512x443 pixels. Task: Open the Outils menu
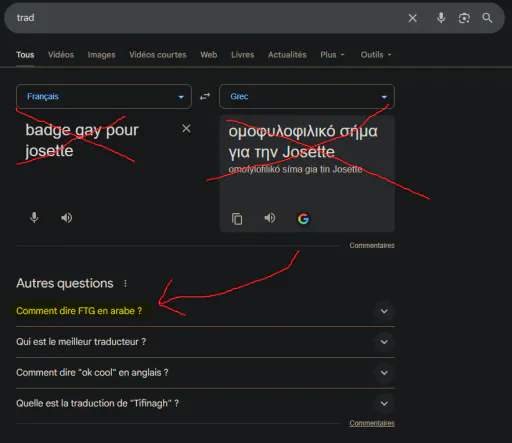coord(376,55)
